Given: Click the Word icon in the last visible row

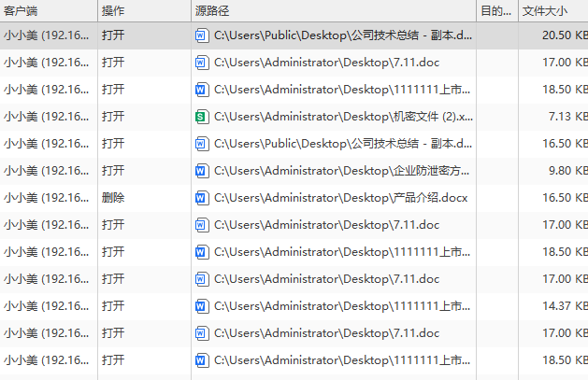Looking at the screenshot, I should (202, 360).
